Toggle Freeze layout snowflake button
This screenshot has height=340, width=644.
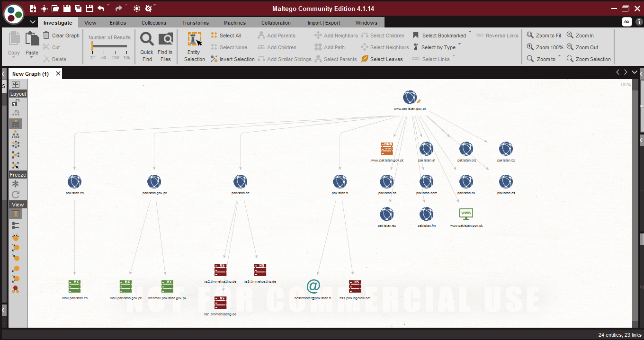click(16, 184)
